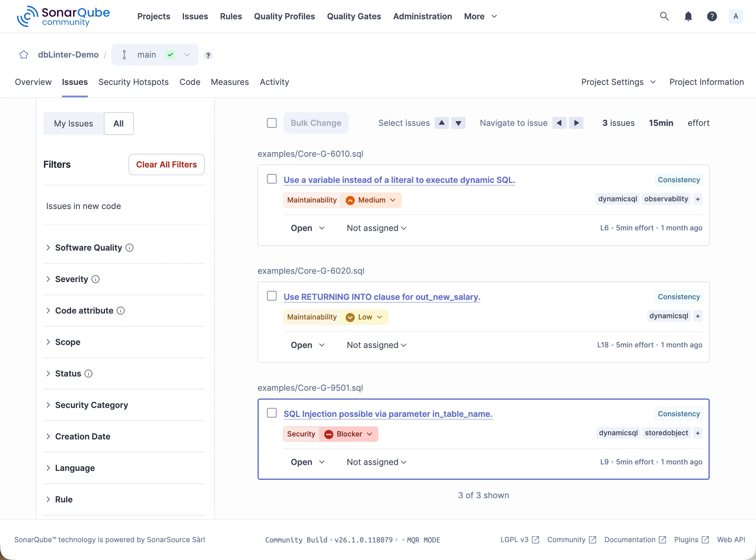Open the main branch dropdown
The height and width of the screenshot is (560, 756).
(187, 55)
